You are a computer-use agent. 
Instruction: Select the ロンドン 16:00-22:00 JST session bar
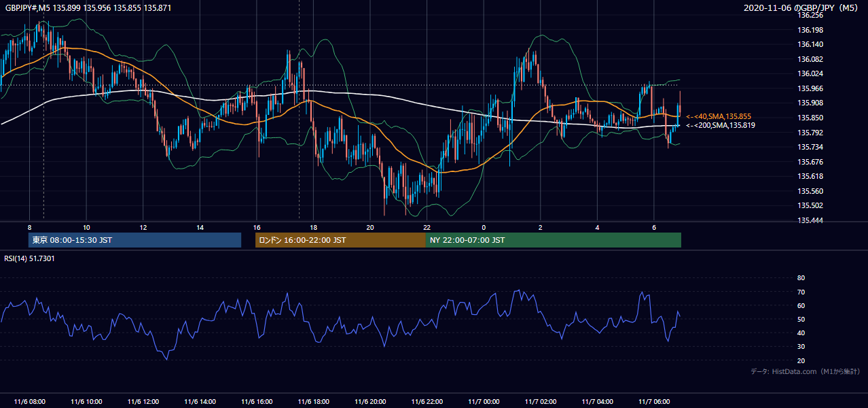point(340,240)
